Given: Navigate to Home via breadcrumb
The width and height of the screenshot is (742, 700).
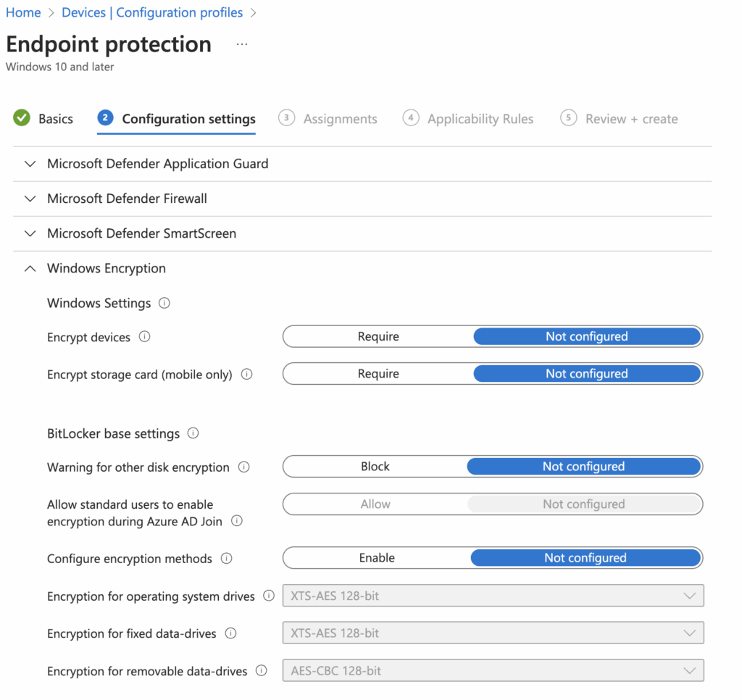Looking at the screenshot, I should tap(23, 12).
